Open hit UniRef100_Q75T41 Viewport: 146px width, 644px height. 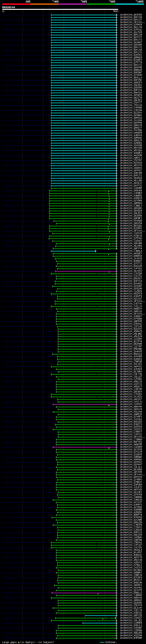click(131, 30)
